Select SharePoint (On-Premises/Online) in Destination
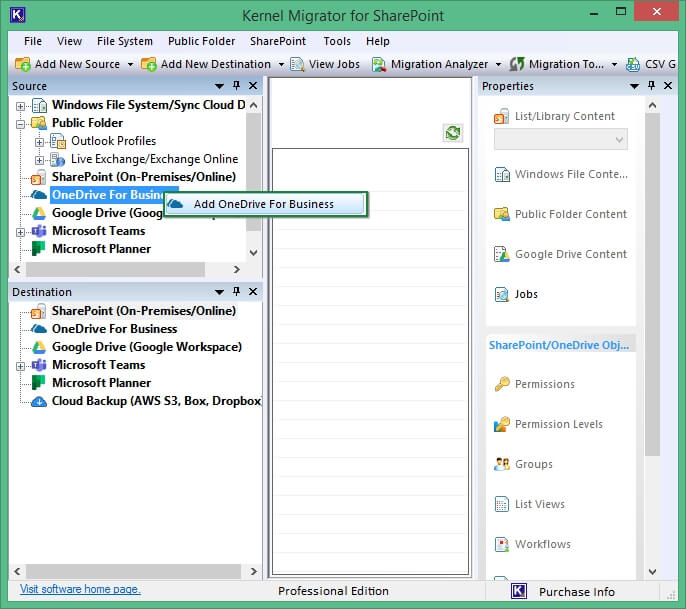Viewport: 686px width, 609px height. (144, 311)
